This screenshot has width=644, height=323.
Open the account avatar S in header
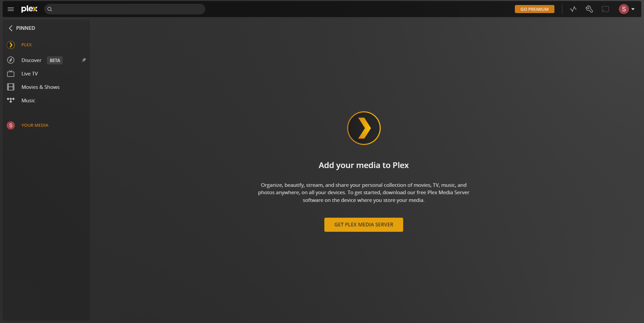[624, 9]
